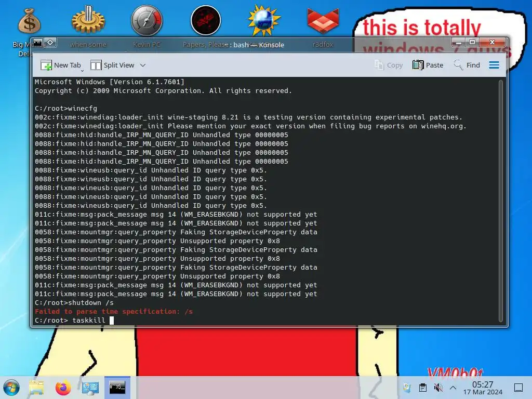
Task: Open Find in Konsole toolbar
Action: tap(467, 65)
